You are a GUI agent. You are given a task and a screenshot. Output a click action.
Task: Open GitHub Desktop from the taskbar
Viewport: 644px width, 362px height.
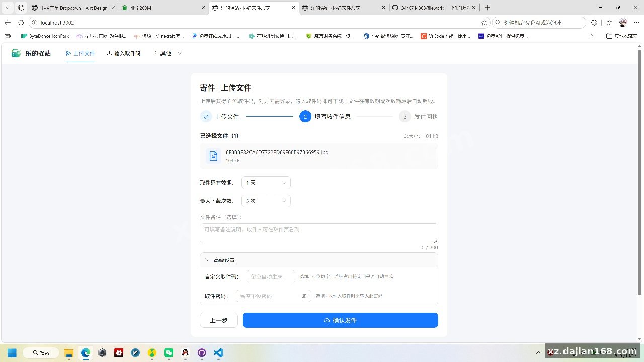[202, 352]
